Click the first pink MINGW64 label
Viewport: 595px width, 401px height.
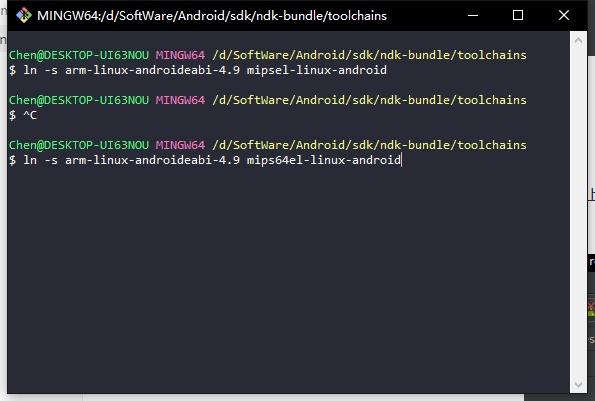click(180, 55)
